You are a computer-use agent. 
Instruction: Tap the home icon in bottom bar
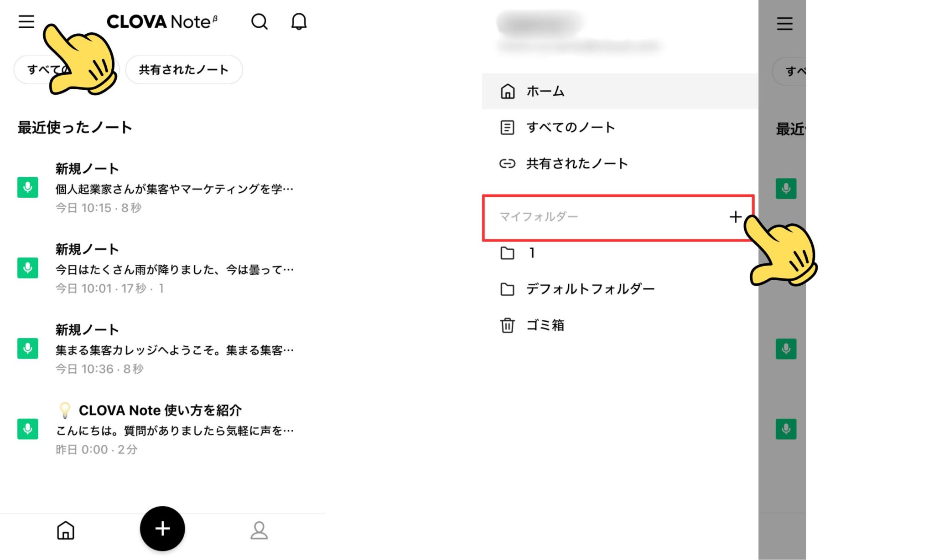[66, 530]
